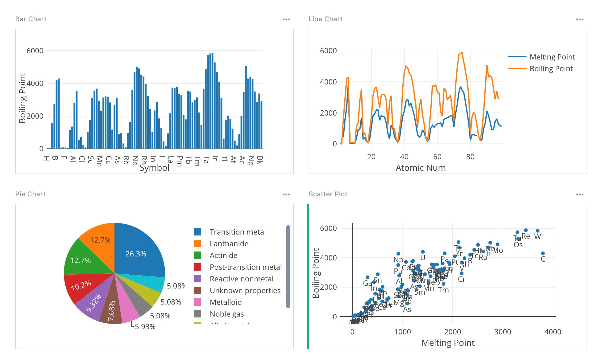Click the bar chart Ta axis label

click(x=206, y=159)
